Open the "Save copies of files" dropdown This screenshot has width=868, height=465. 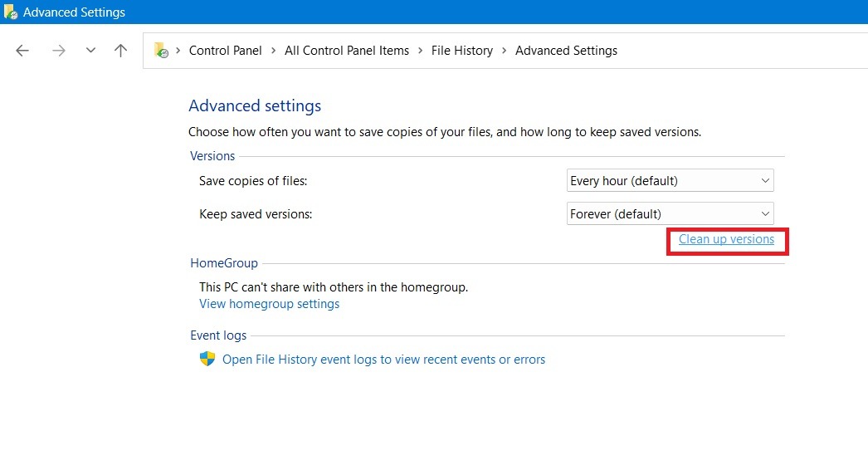(670, 180)
